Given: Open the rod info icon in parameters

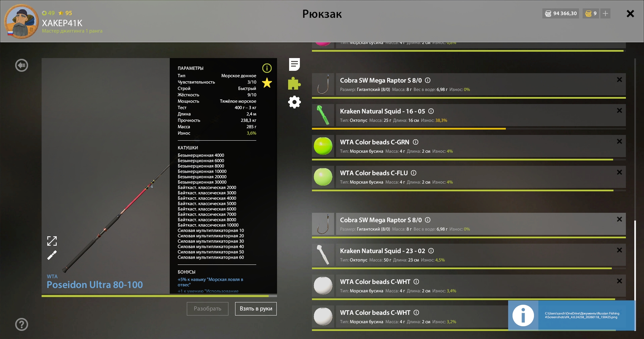Looking at the screenshot, I should 267,68.
